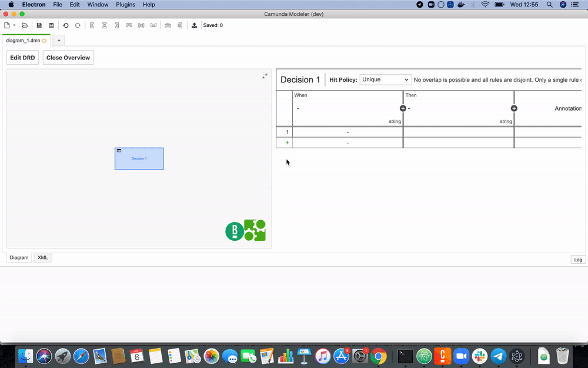Click the Then output column header
The height and width of the screenshot is (368, 588).
tap(458, 108)
